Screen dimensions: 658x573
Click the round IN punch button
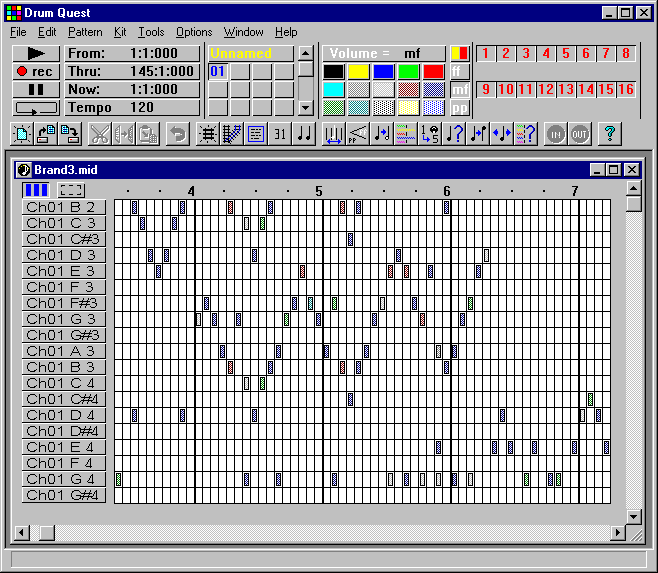point(555,133)
